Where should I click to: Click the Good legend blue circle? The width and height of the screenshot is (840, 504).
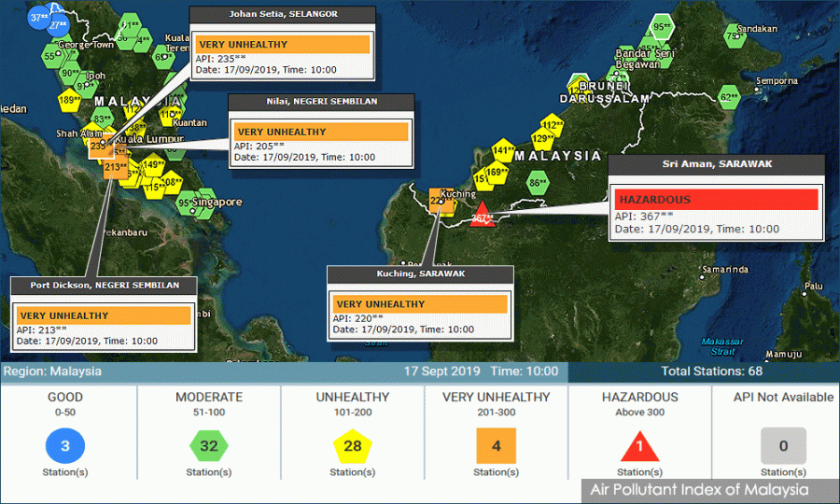pyautogui.click(x=65, y=446)
